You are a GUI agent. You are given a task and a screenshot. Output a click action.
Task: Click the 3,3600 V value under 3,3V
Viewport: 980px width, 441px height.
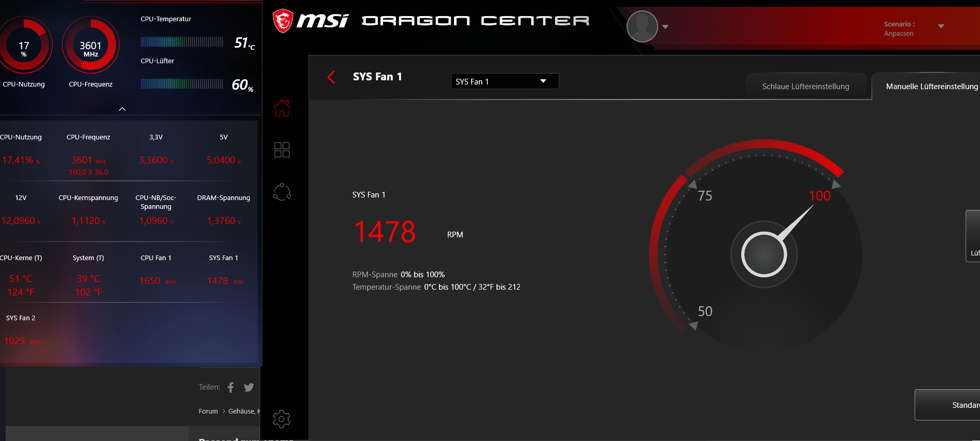coord(156,160)
